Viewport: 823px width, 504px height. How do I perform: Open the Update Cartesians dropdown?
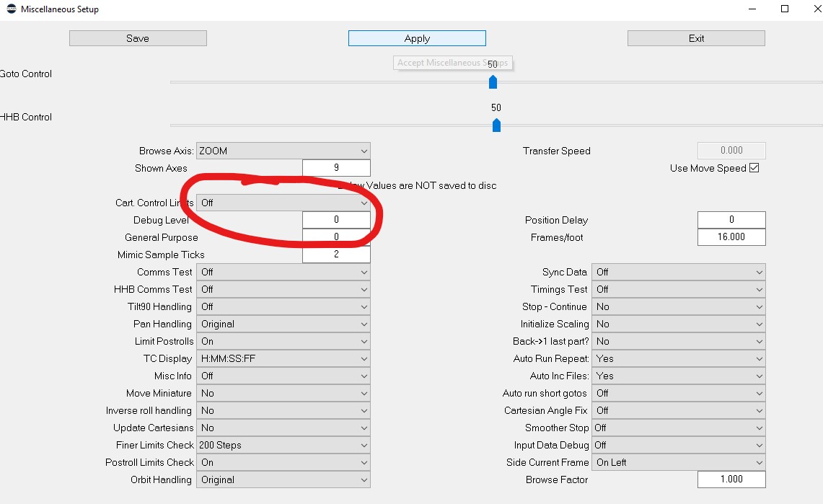283,428
